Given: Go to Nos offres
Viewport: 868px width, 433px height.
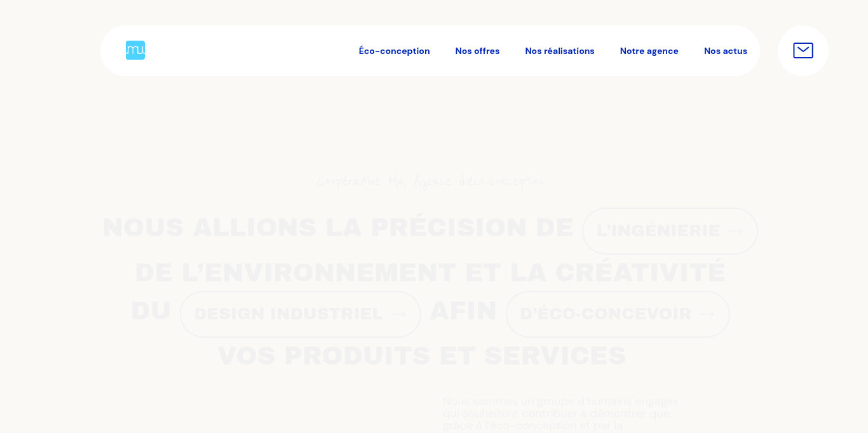Looking at the screenshot, I should (477, 51).
